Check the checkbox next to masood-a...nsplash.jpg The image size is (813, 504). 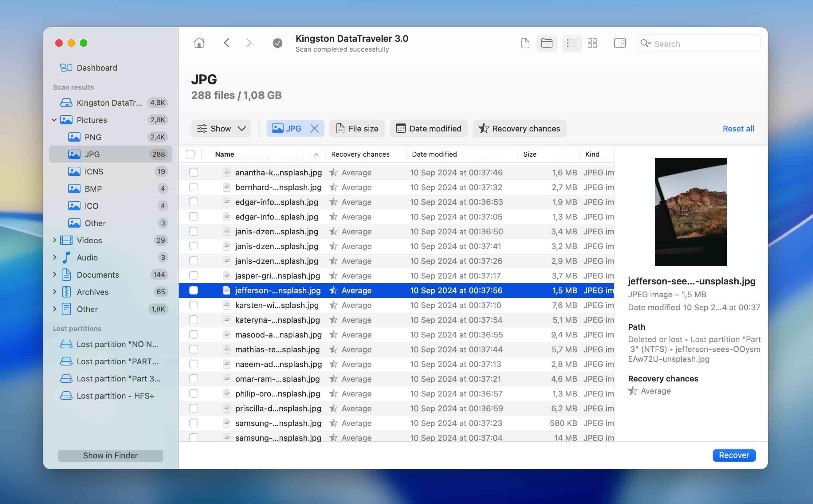(x=193, y=335)
